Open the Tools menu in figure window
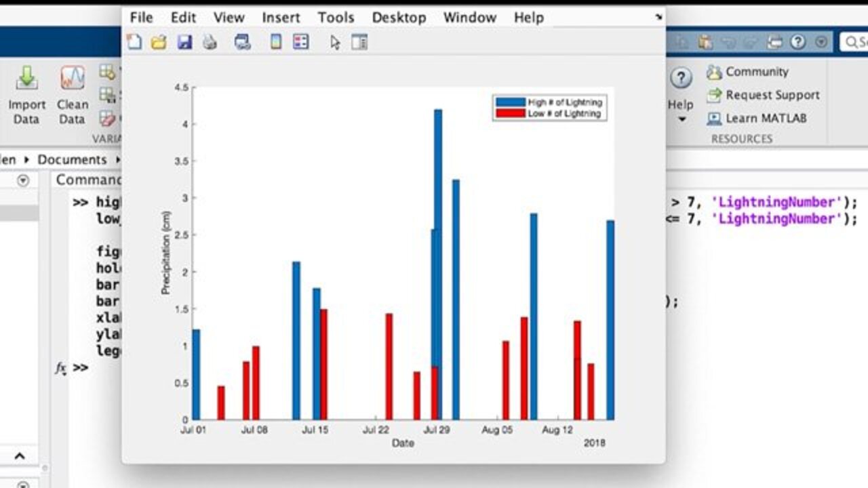 [336, 18]
